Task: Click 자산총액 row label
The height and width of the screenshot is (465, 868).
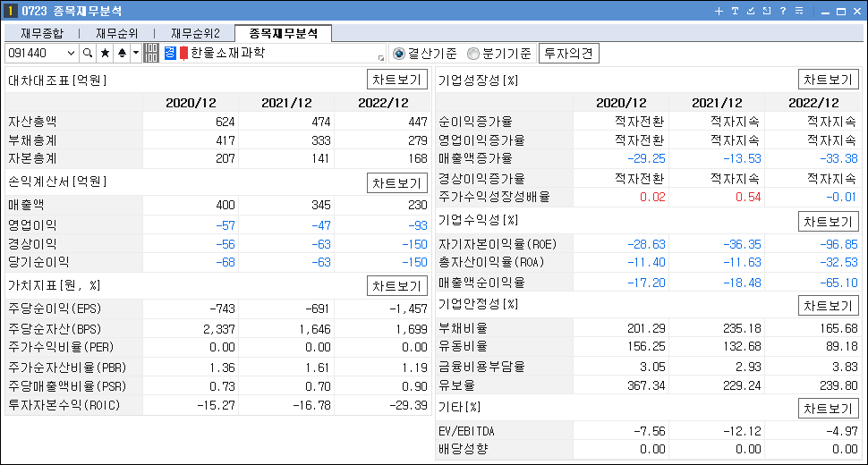Action: pyautogui.click(x=32, y=122)
